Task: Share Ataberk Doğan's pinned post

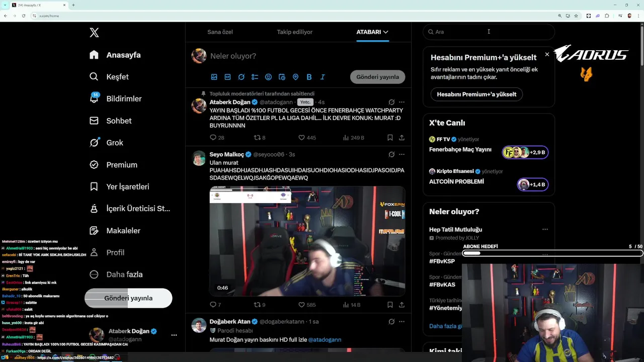Action: [401, 137]
